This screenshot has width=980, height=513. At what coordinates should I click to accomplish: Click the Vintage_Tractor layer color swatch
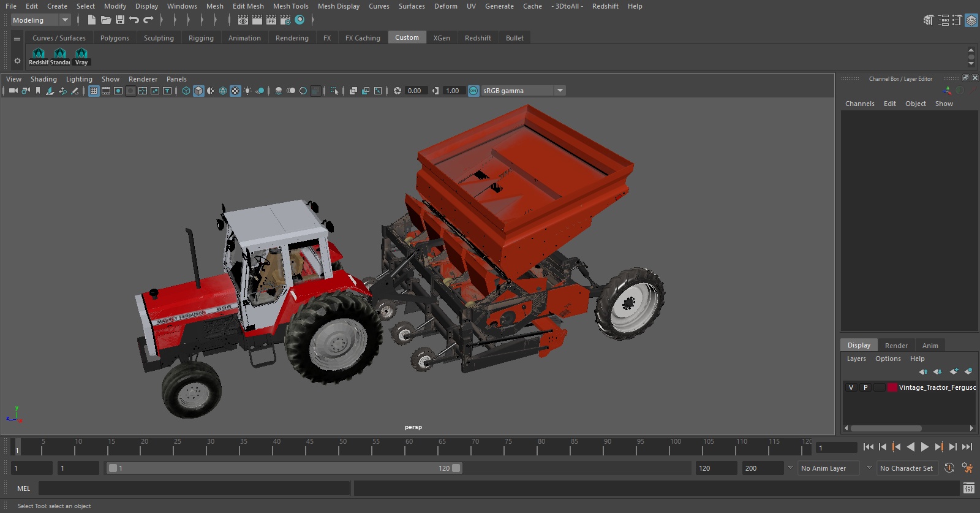click(x=892, y=387)
